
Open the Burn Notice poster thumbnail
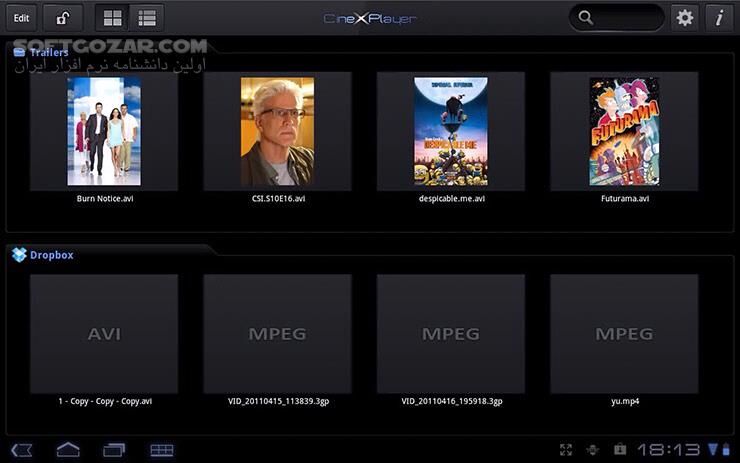pos(104,131)
